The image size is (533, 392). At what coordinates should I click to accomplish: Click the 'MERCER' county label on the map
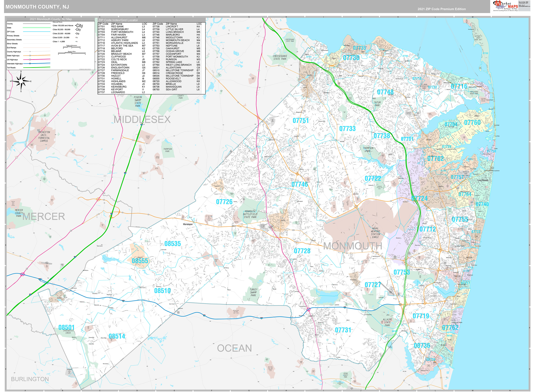click(44, 216)
